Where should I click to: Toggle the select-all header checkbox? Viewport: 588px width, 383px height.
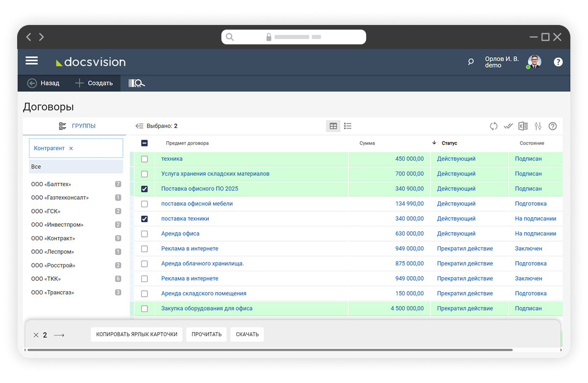145,144
